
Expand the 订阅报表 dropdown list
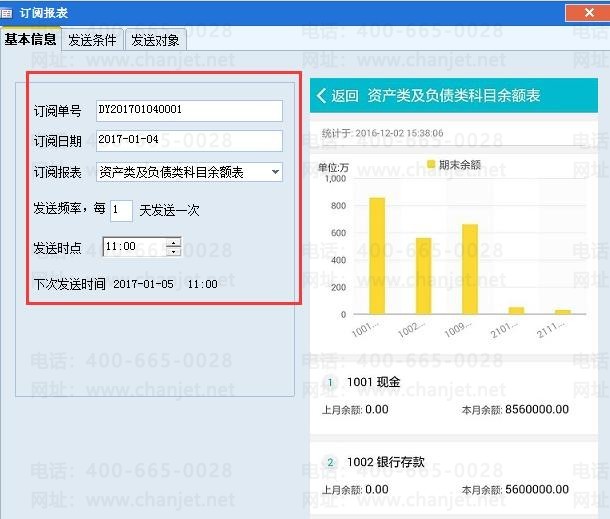tap(275, 172)
